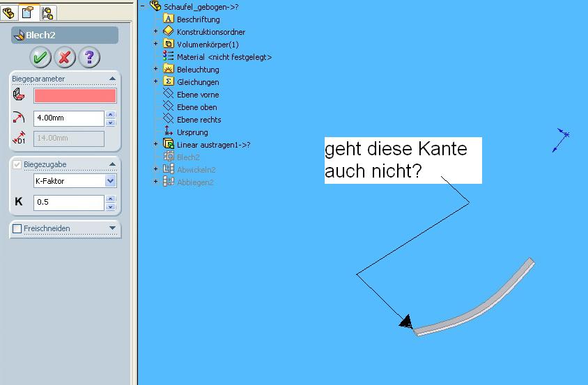Cancel Blech2 with the red X
This screenshot has width=588, height=385.
[x=65, y=57]
